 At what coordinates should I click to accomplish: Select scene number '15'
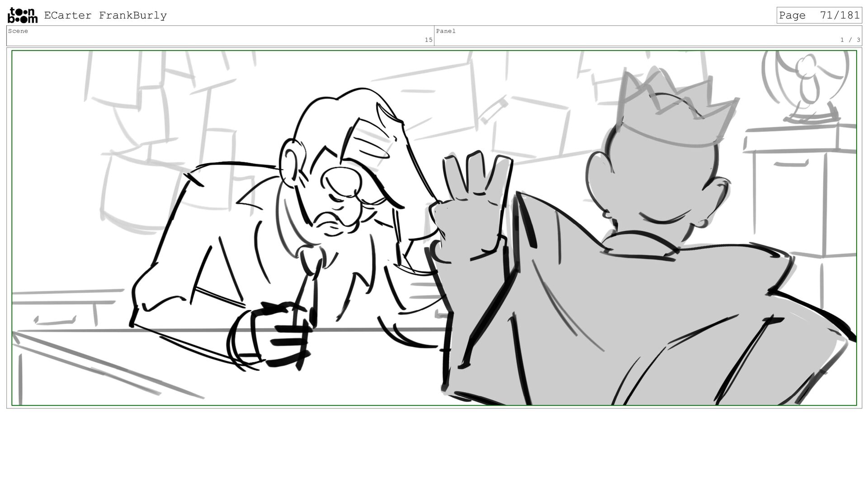coord(428,40)
